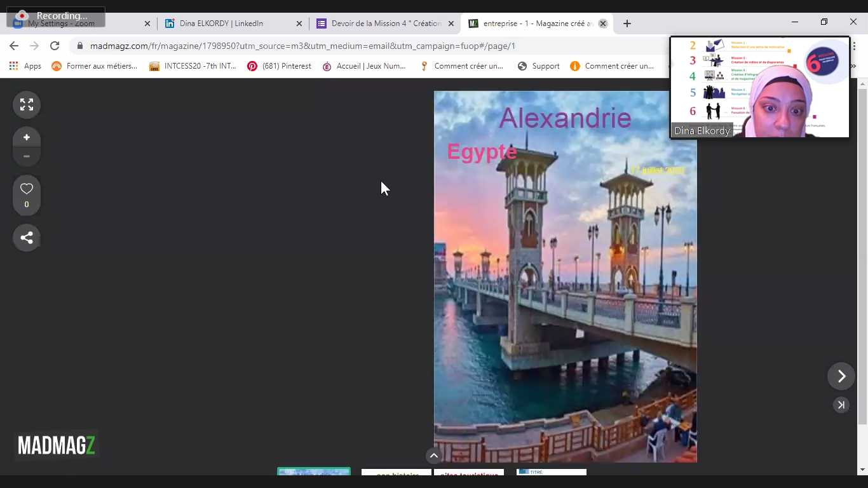Switch to Dina ELKORDY LinkedIn tab
The width and height of the screenshot is (868, 488).
point(229,24)
